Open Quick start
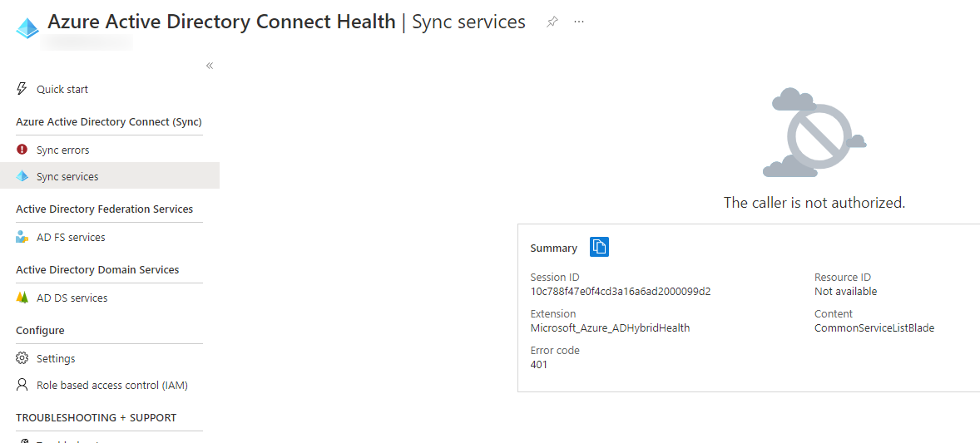 click(62, 90)
